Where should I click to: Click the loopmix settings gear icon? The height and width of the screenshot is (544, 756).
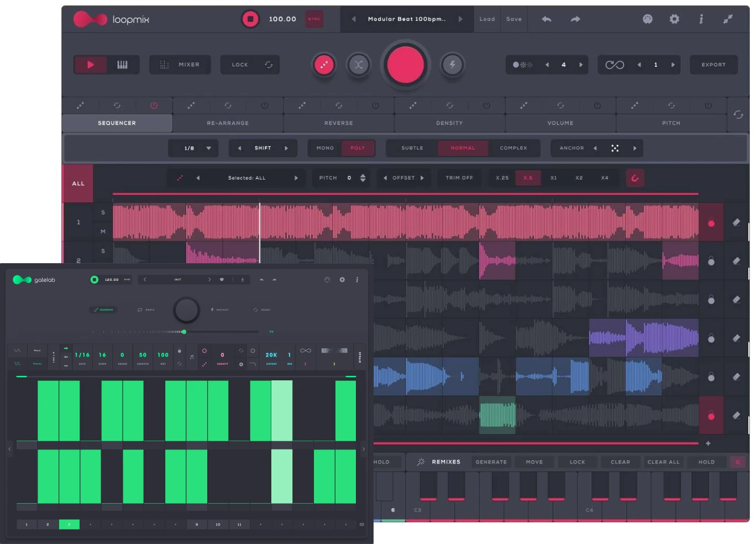674,19
